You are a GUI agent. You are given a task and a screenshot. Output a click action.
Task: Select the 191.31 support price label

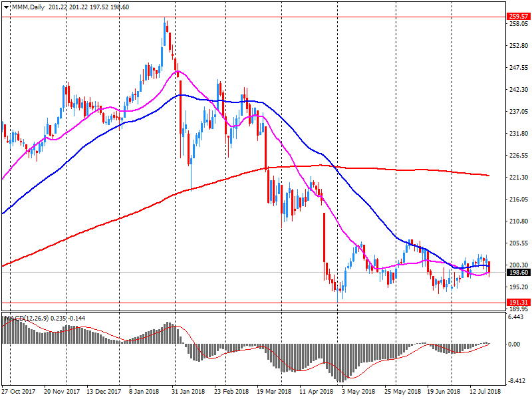519,303
